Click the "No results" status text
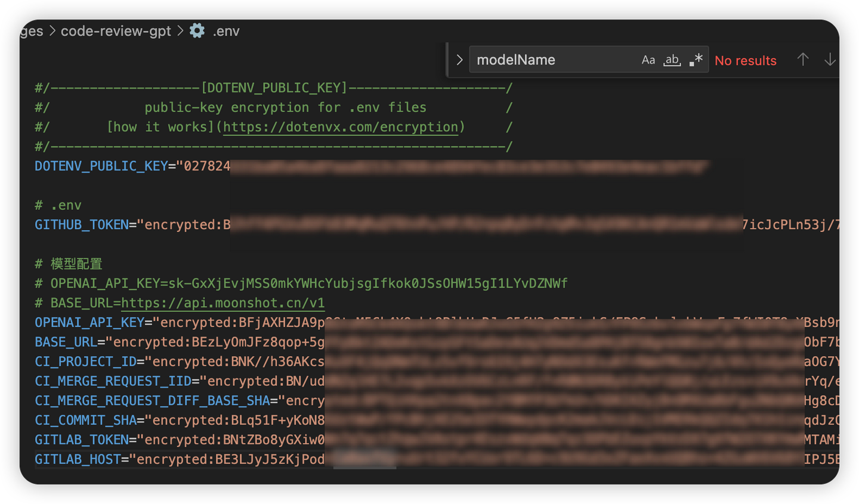This screenshot has height=504, width=859. point(745,60)
